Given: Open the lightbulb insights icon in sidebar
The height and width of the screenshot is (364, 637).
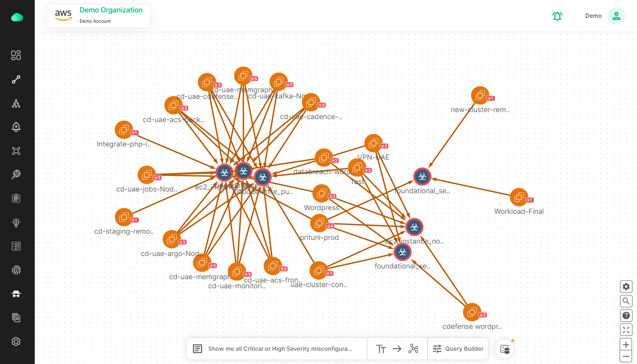Looking at the screenshot, I should pyautogui.click(x=16, y=223).
